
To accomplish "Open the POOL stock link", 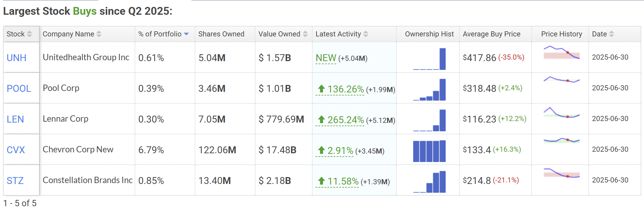I will (x=19, y=89).
